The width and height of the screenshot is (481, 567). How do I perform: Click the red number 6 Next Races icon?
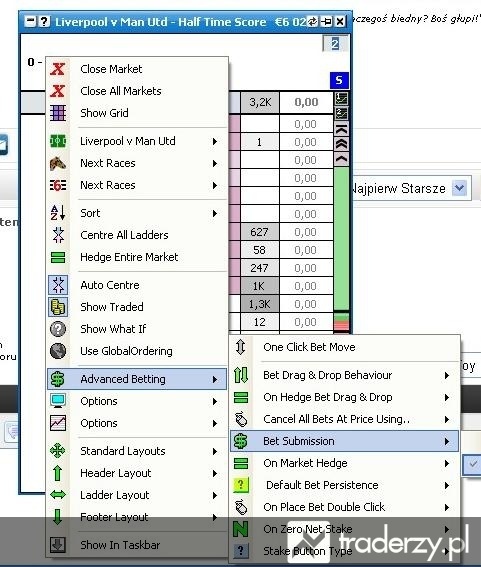[58, 185]
